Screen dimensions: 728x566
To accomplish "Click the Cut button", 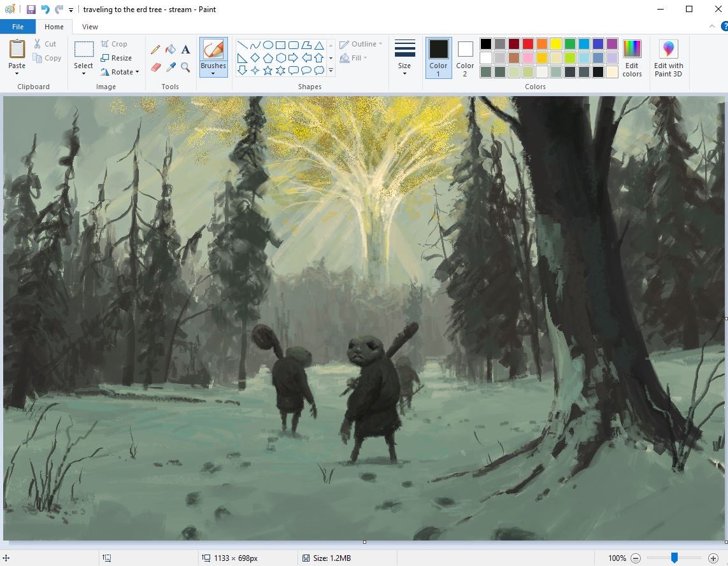I will 45,44.
